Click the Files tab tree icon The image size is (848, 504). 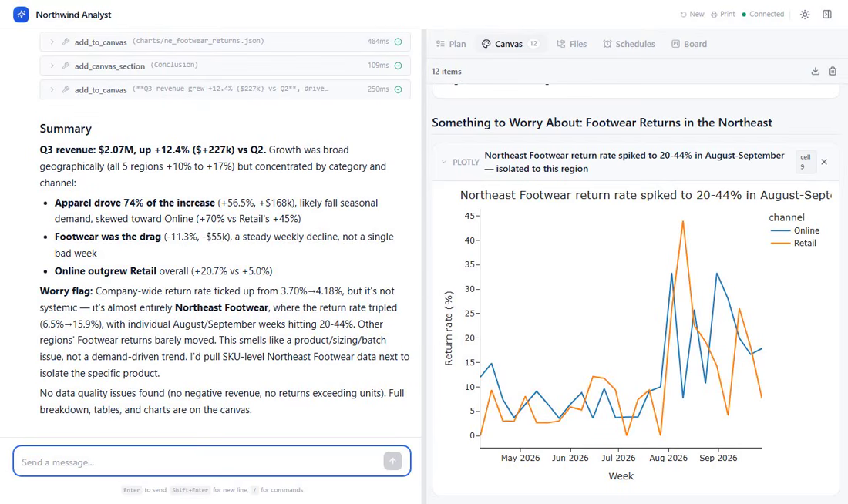coord(560,44)
